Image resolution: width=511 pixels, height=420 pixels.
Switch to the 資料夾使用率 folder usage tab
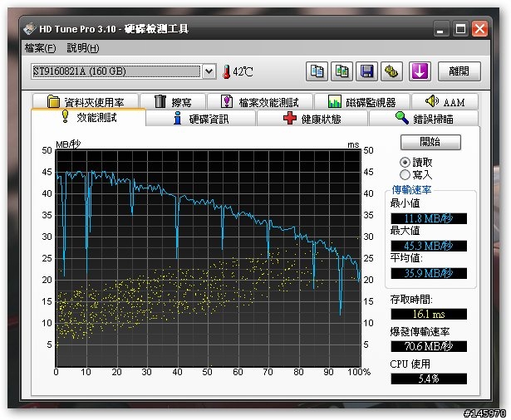86,102
